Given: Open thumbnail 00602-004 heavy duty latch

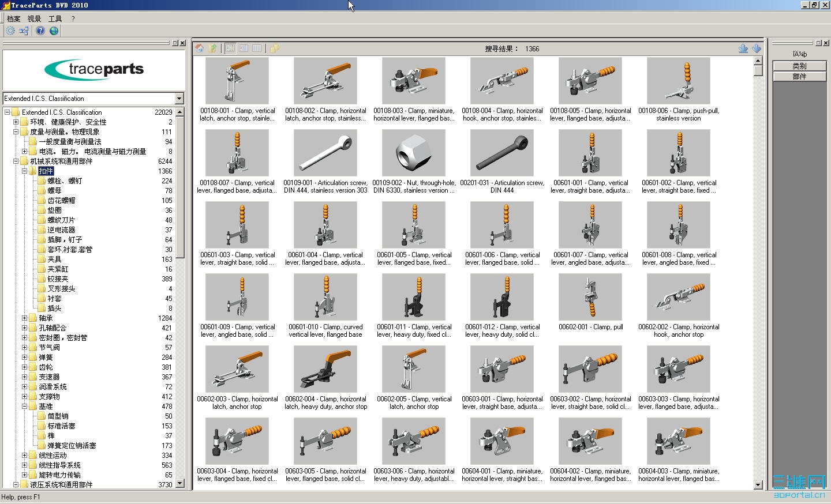Looking at the screenshot, I should coord(325,369).
